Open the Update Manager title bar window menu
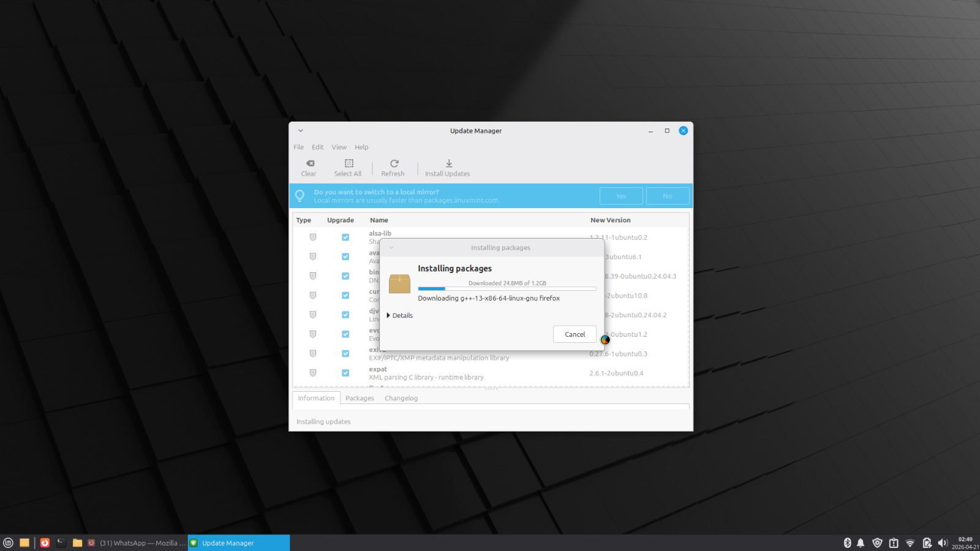 click(x=301, y=130)
